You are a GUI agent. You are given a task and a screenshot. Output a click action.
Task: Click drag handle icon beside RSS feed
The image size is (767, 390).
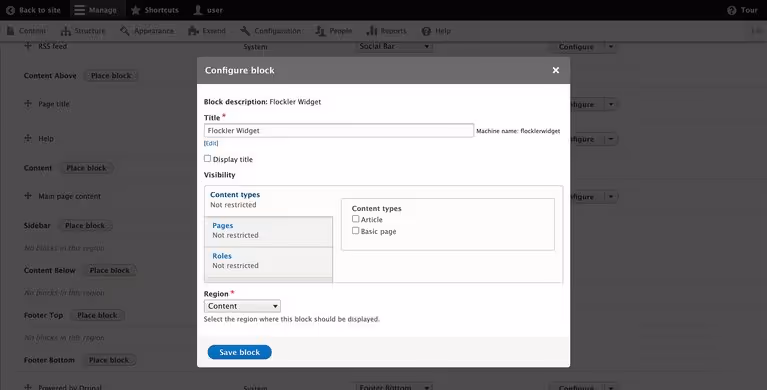point(28,46)
